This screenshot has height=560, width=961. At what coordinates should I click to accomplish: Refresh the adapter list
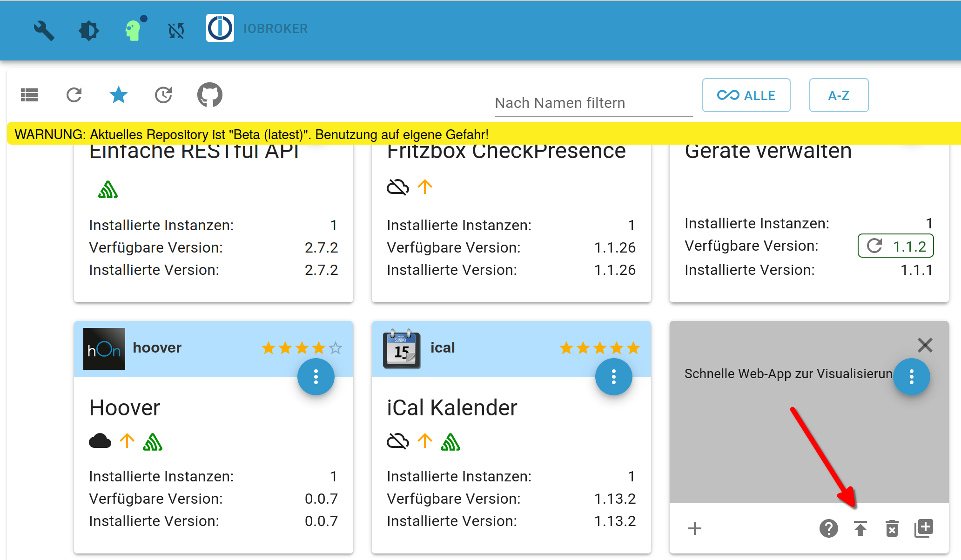tap(74, 95)
